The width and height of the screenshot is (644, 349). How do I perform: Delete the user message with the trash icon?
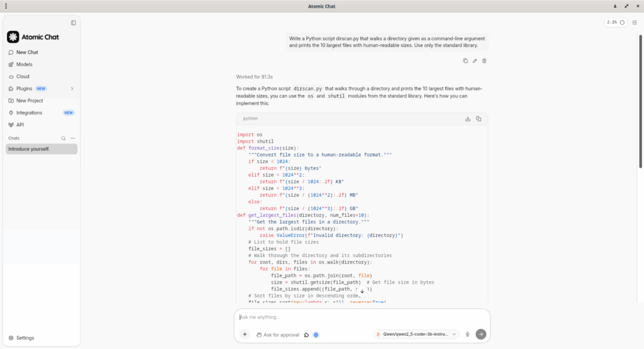pyautogui.click(x=484, y=61)
